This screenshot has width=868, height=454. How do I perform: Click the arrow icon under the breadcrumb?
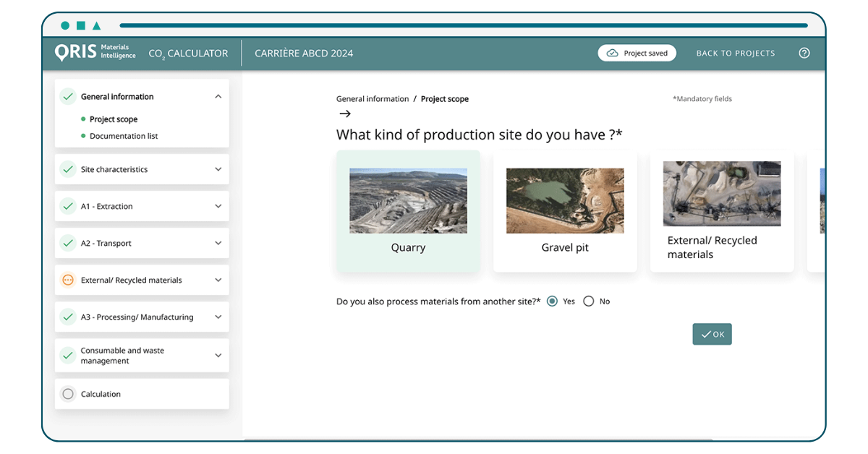[344, 113]
